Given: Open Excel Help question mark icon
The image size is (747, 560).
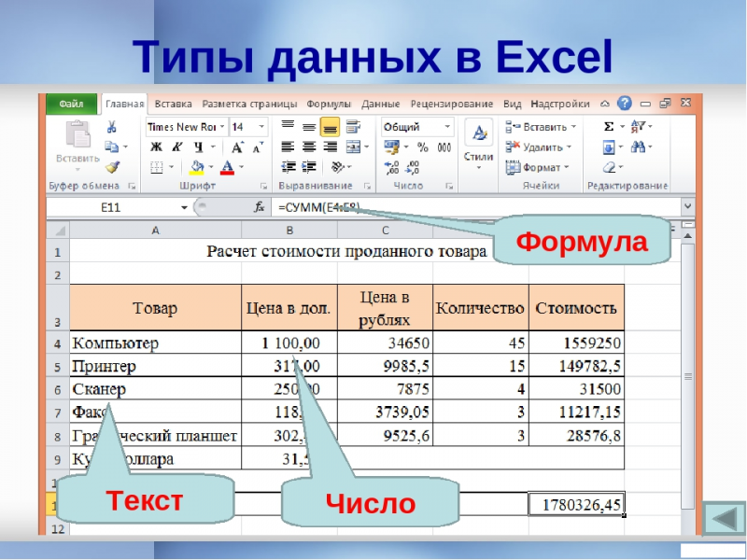Looking at the screenshot, I should pos(625,104).
